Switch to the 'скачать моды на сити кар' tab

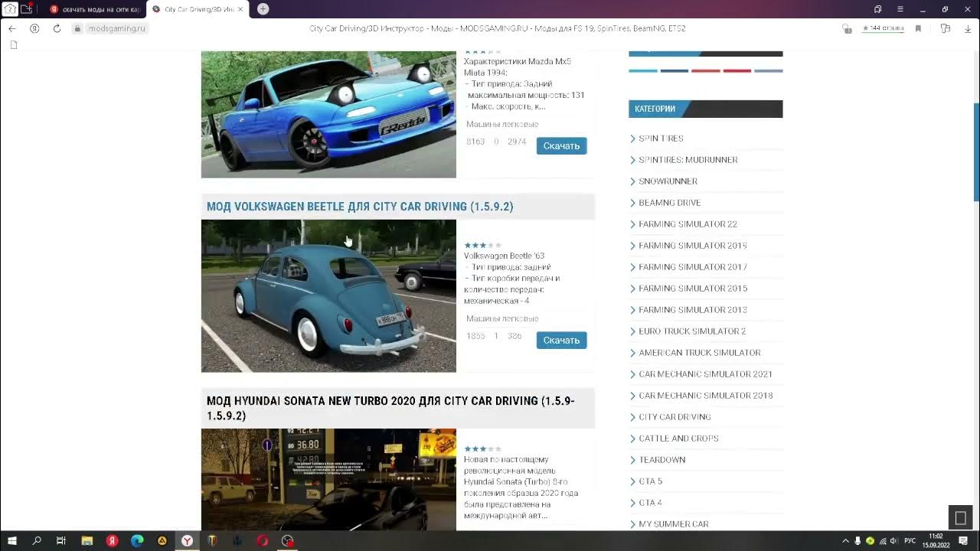(95, 9)
